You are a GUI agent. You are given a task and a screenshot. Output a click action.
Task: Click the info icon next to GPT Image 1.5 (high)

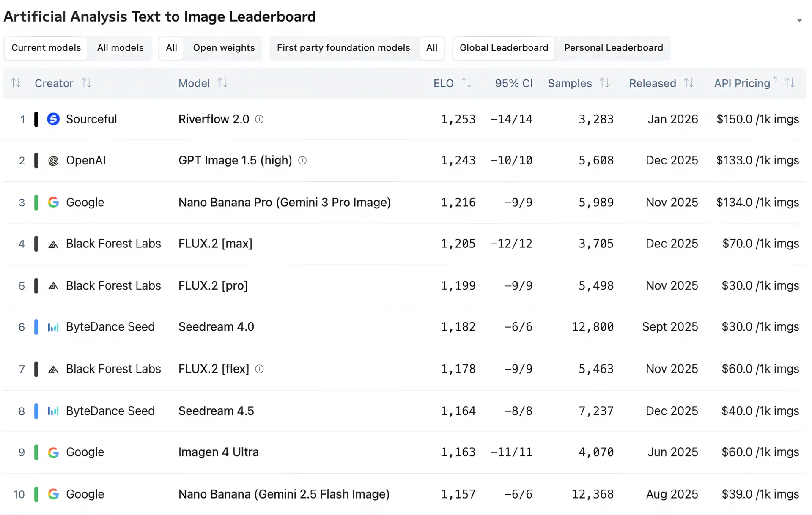point(302,161)
